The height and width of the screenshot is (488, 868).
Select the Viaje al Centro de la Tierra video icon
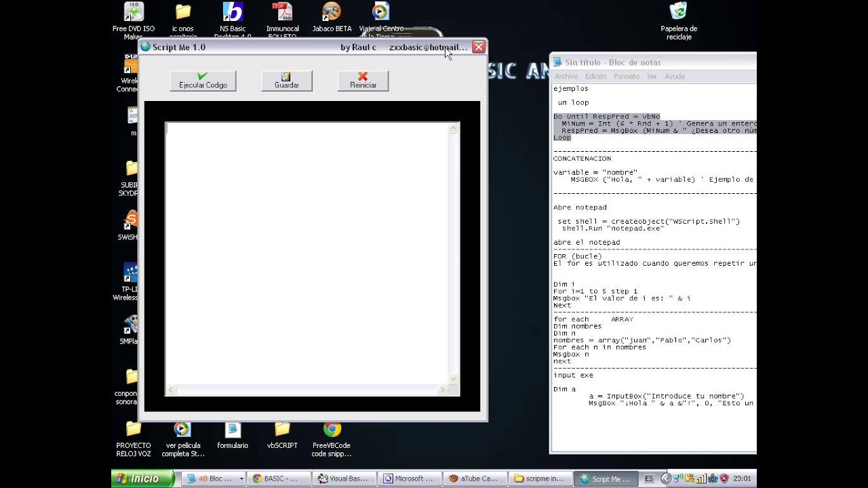tap(381, 20)
